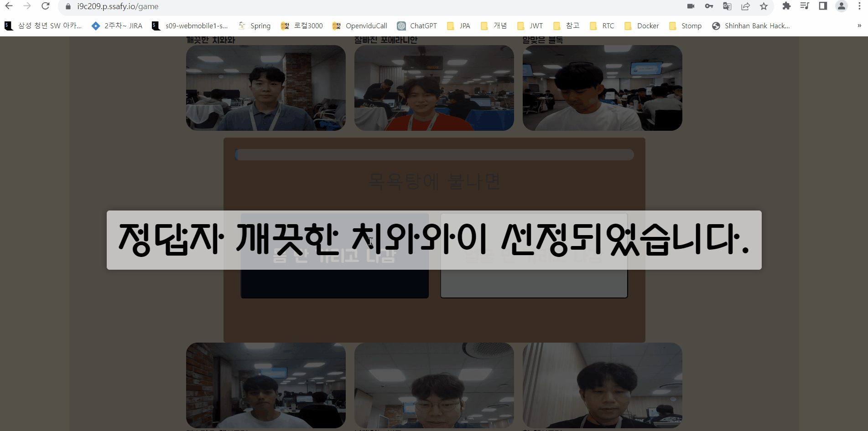The height and width of the screenshot is (431, 868).
Task: Open the RTC bookmarks folder
Action: tap(602, 26)
